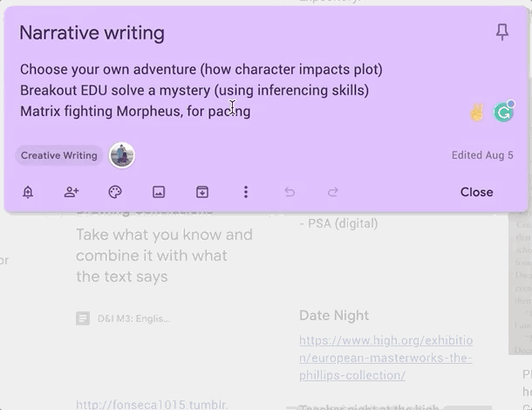The height and width of the screenshot is (410, 532).
Task: Click the yellow hand emoji icon
Action: click(477, 112)
